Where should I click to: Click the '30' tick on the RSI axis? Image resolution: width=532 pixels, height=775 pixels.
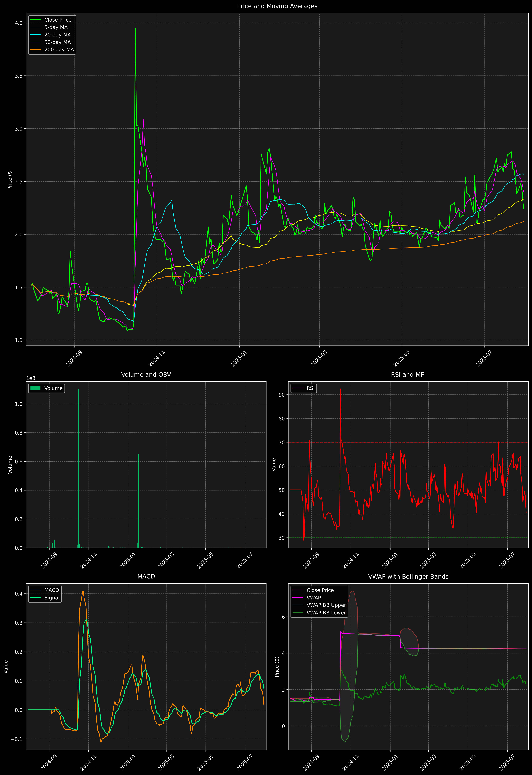282,538
